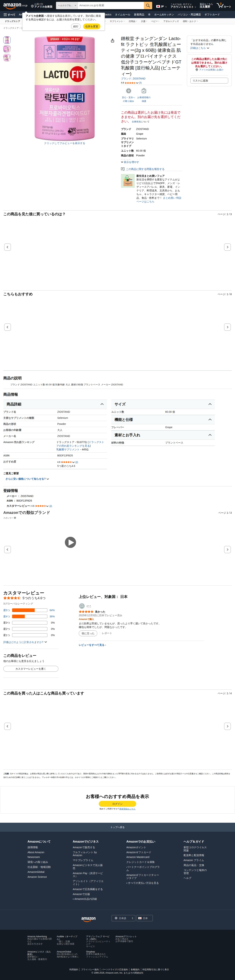Collapse the 機能と仕様 section
This screenshot has height=980, width=235.
point(163,420)
